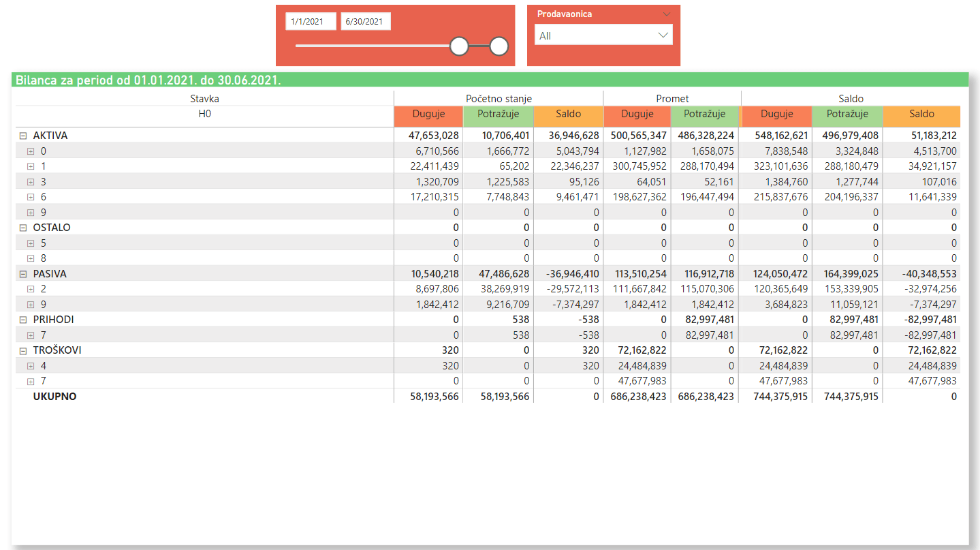Select the UKUPNO total row label
980x550 pixels.
point(54,396)
